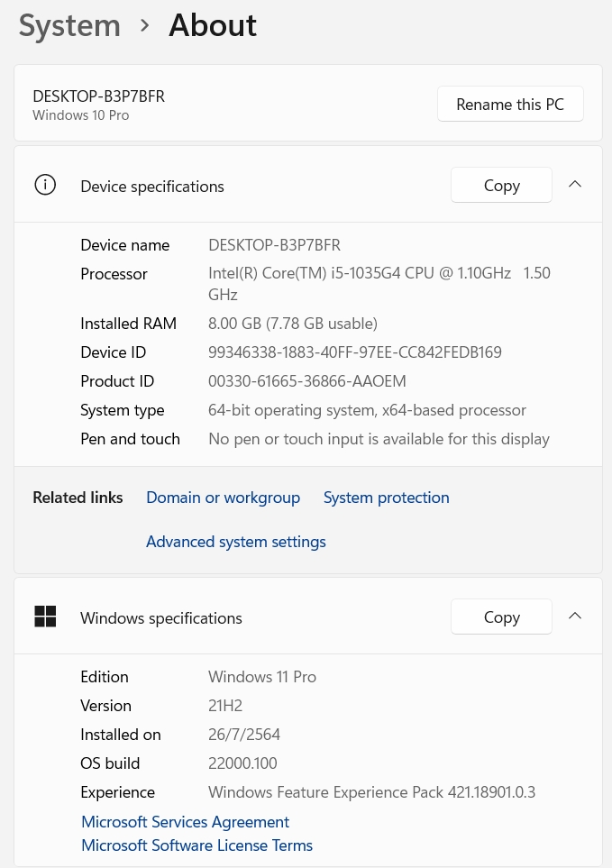Click the Device specifications section title
612x868 pixels.
[x=152, y=187]
